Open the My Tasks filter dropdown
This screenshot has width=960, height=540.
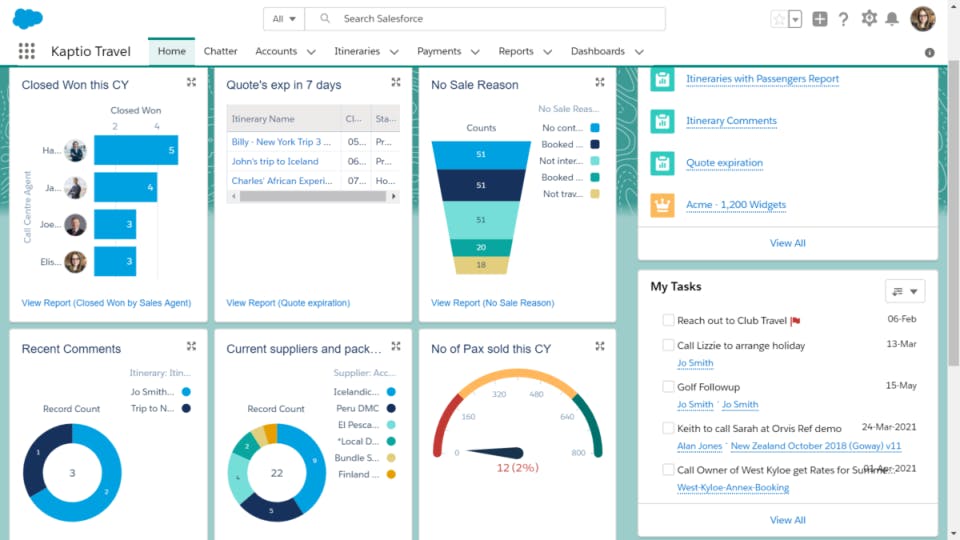pyautogui.click(x=905, y=291)
